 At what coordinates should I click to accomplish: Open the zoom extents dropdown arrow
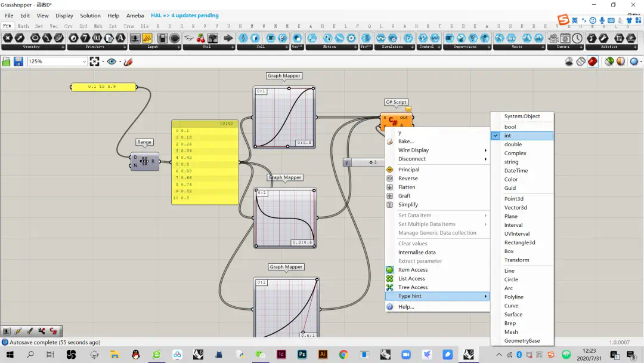coord(103,62)
